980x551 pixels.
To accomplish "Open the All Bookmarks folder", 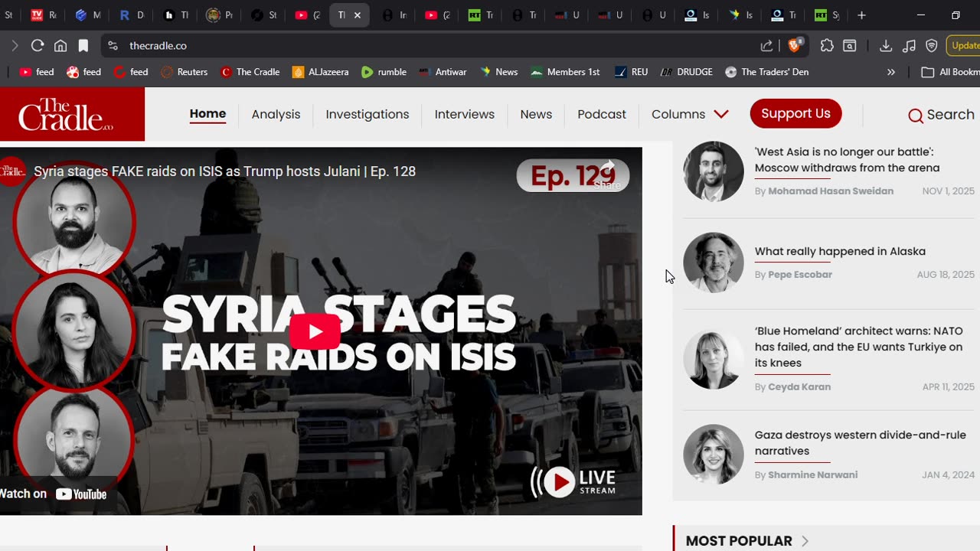I will 950,72.
